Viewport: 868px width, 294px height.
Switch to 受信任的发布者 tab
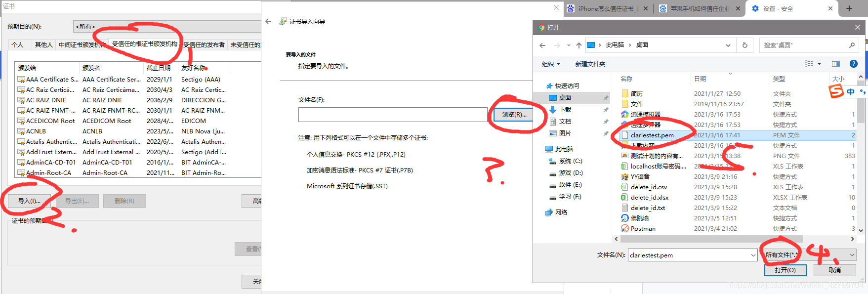pyautogui.click(x=204, y=45)
